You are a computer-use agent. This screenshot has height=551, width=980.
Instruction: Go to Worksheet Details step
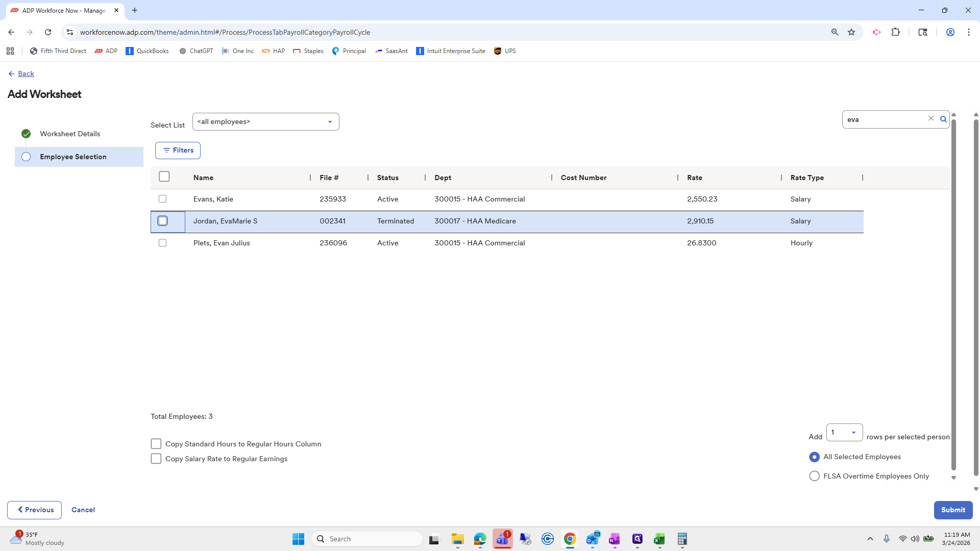click(x=70, y=134)
